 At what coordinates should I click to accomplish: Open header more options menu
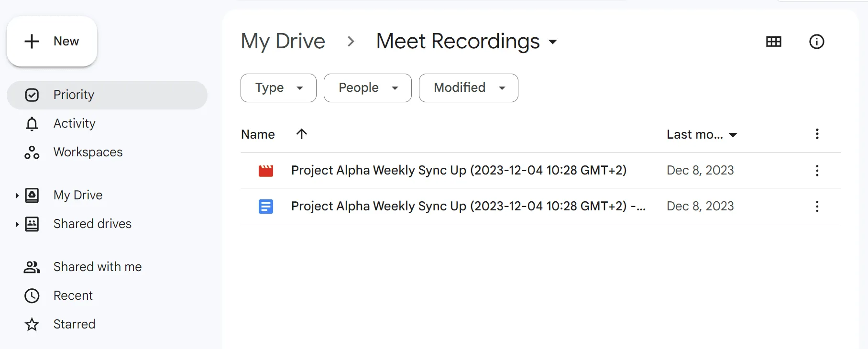click(817, 134)
